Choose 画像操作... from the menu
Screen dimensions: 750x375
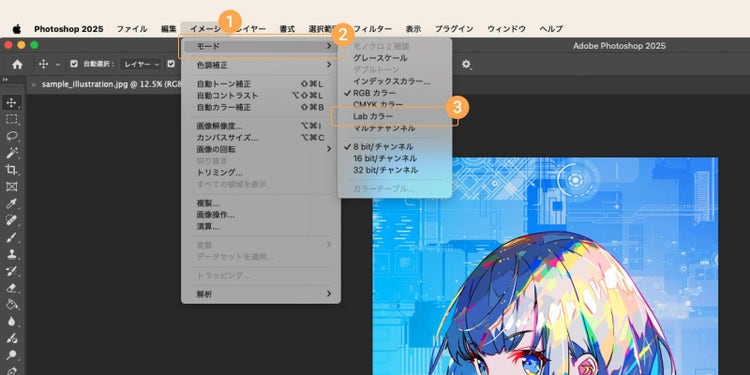[x=261, y=215]
